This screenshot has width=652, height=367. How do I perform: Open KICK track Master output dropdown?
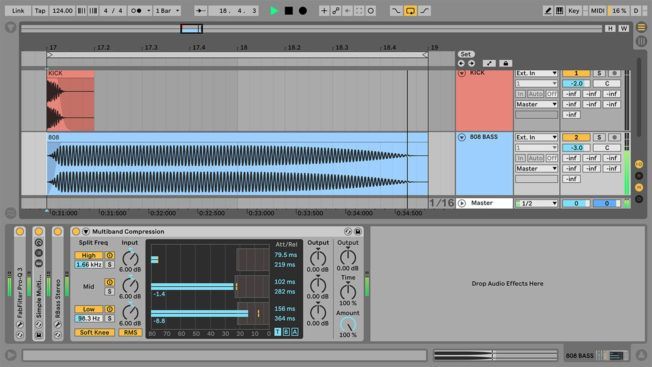(x=536, y=104)
